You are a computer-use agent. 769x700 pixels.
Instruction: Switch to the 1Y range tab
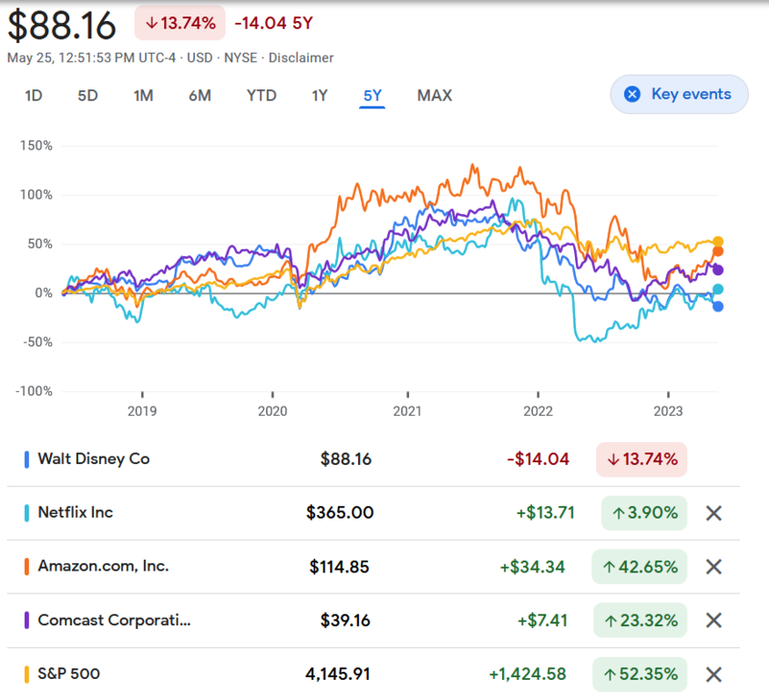click(x=319, y=96)
